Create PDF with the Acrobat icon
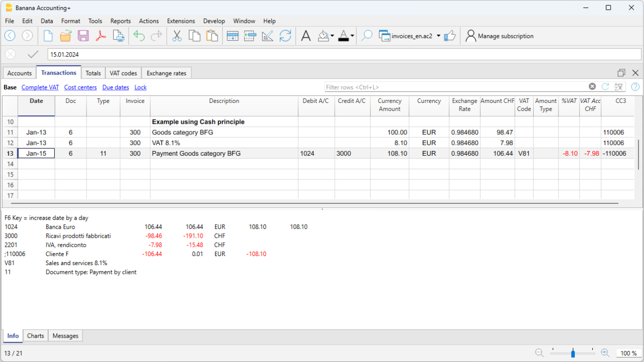 101,36
